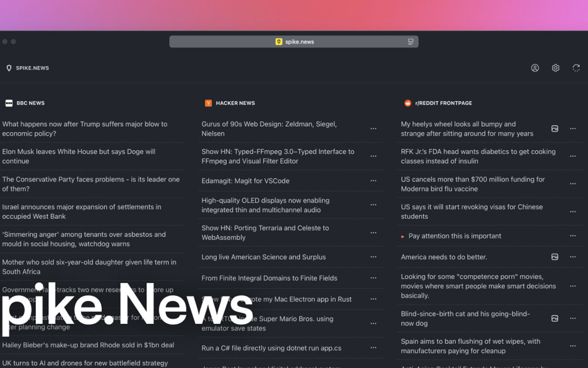Open 'Elon Musk leaves White House' article
This screenshot has height=368, width=588.
(x=79, y=156)
